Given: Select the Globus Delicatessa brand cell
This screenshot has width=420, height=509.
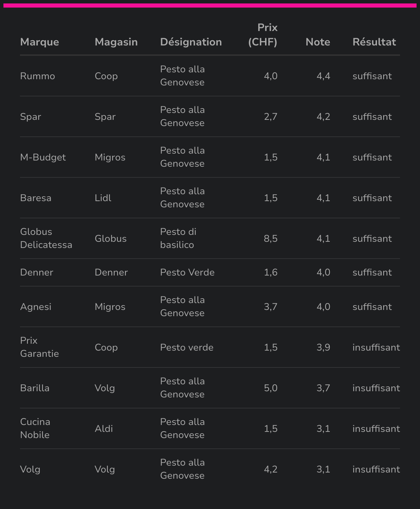Looking at the screenshot, I should point(46,238).
